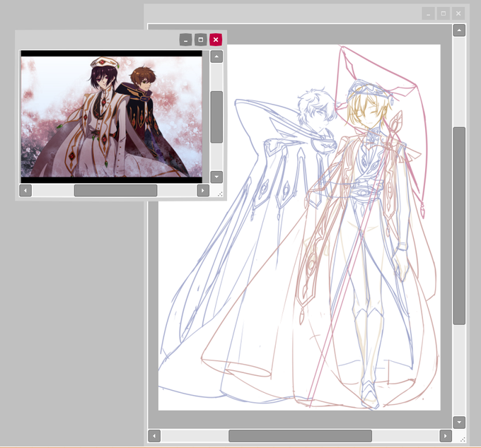Image resolution: width=481 pixels, height=448 pixels.
Task: Click sketch window vertical scrollbar thumb
Action: (459, 225)
